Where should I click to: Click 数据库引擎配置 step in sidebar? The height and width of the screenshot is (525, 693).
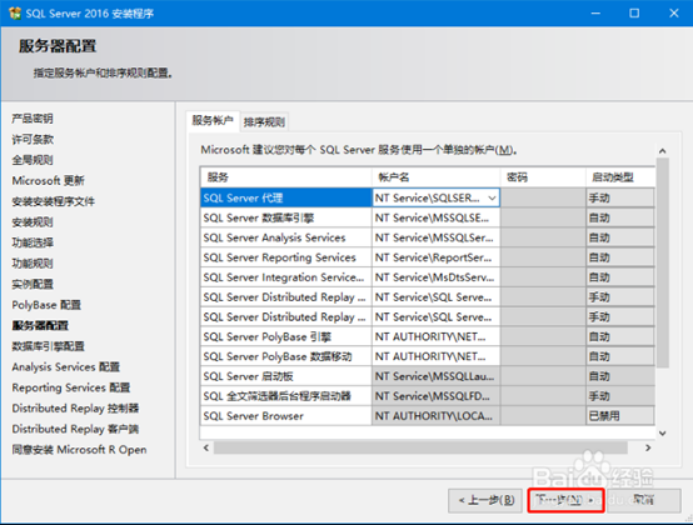coord(48,346)
